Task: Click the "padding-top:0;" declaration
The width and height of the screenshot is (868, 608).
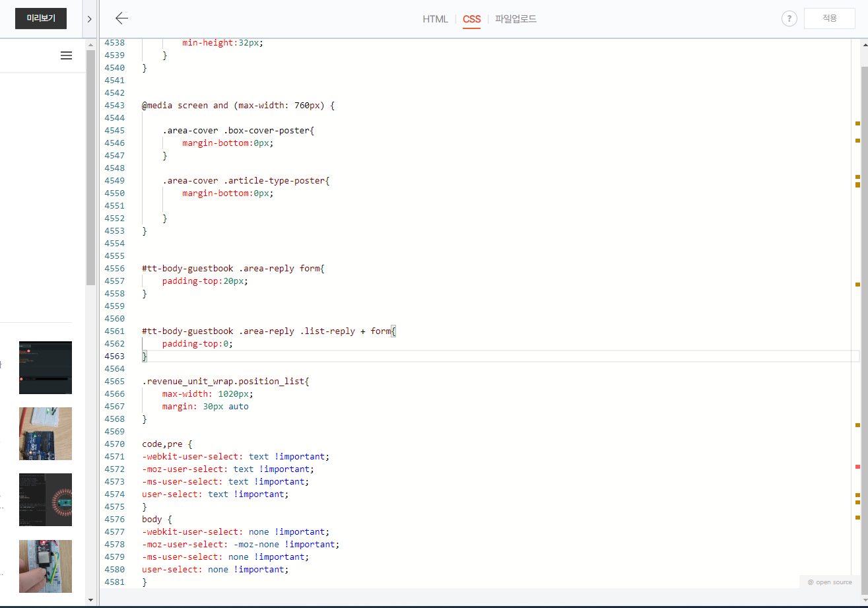Action: coord(198,344)
